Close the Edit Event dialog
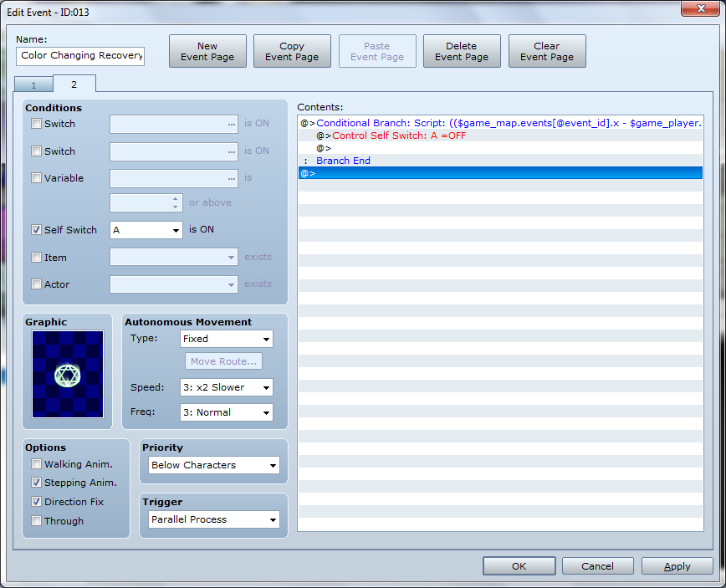726x588 pixels. (701, 8)
